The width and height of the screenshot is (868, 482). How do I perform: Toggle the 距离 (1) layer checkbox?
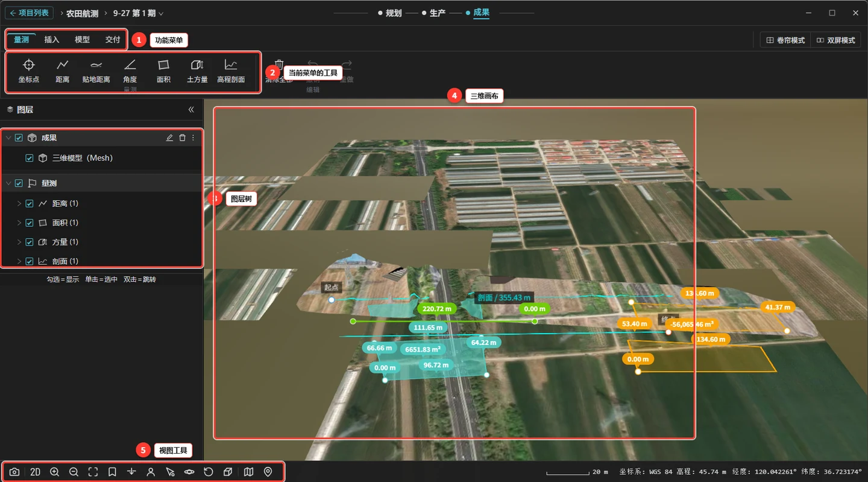[x=30, y=204]
